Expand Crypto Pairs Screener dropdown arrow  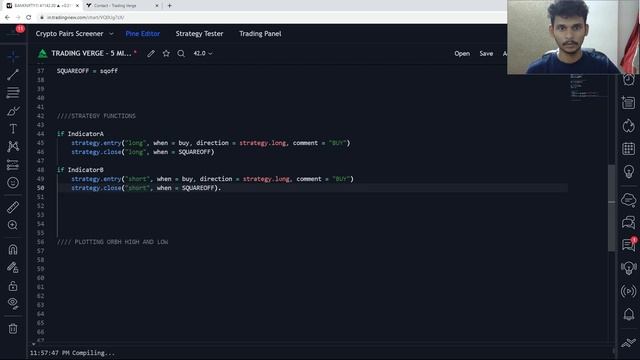pyautogui.click(x=111, y=34)
